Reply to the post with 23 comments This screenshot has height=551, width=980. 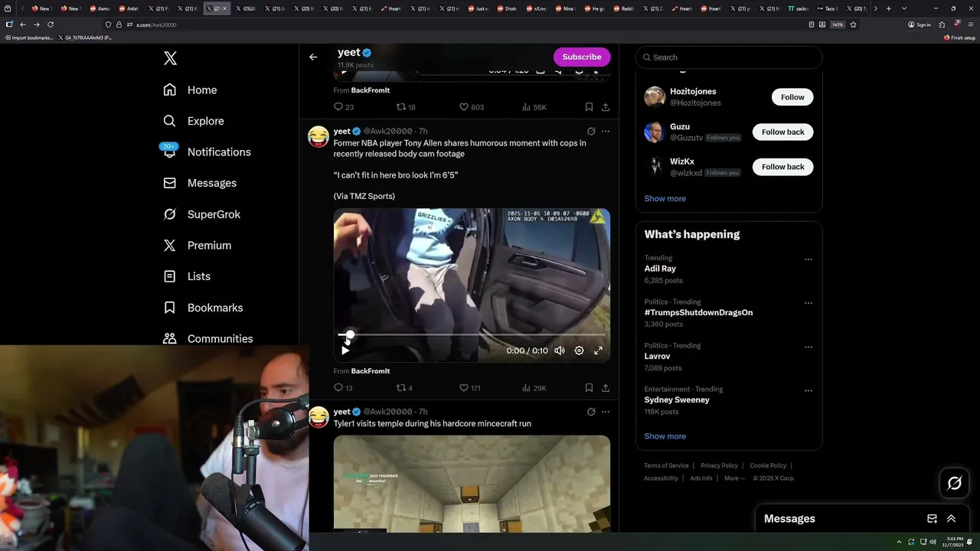coord(344,107)
